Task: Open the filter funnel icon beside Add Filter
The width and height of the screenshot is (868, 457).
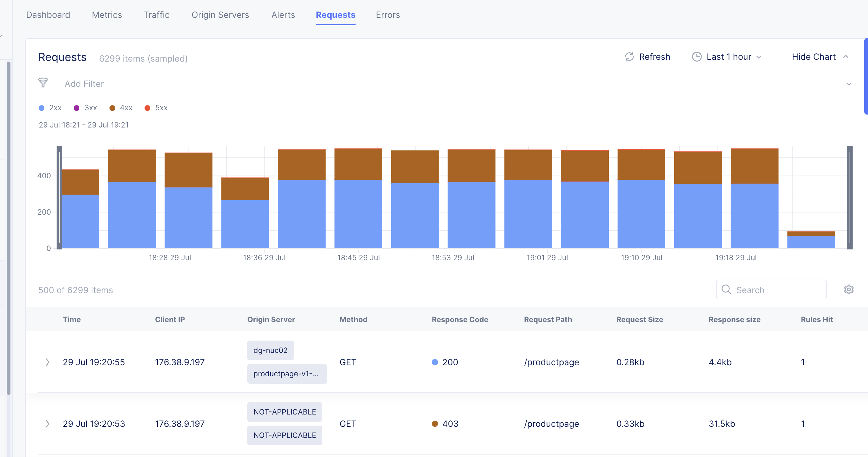Action: coord(43,83)
